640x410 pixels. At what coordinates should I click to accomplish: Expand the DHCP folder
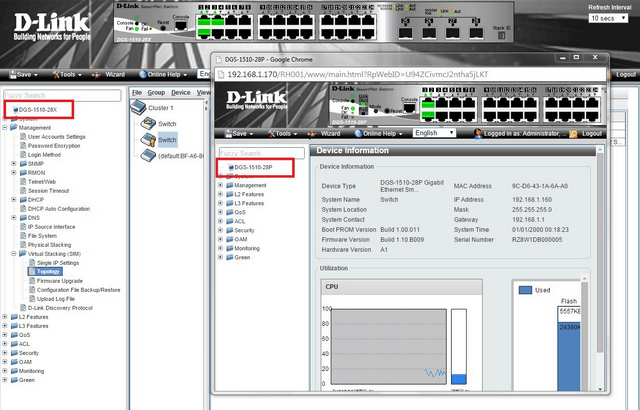click(14, 199)
